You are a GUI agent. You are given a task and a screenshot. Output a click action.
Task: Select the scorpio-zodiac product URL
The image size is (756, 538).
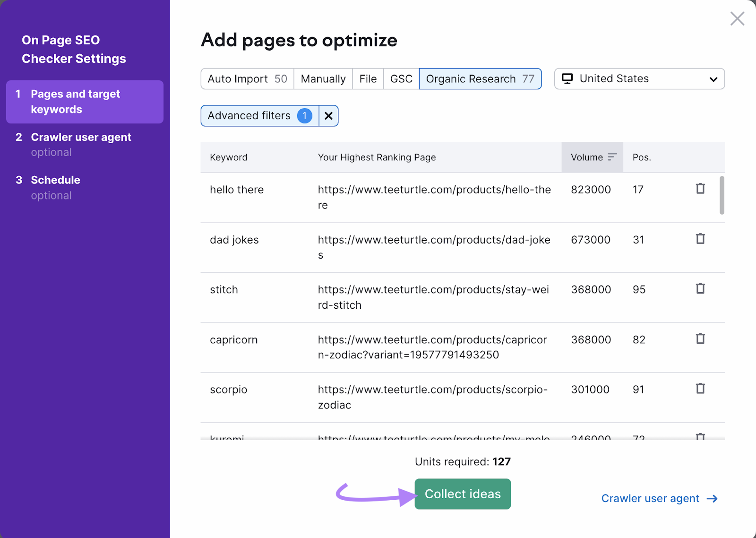[433, 397]
